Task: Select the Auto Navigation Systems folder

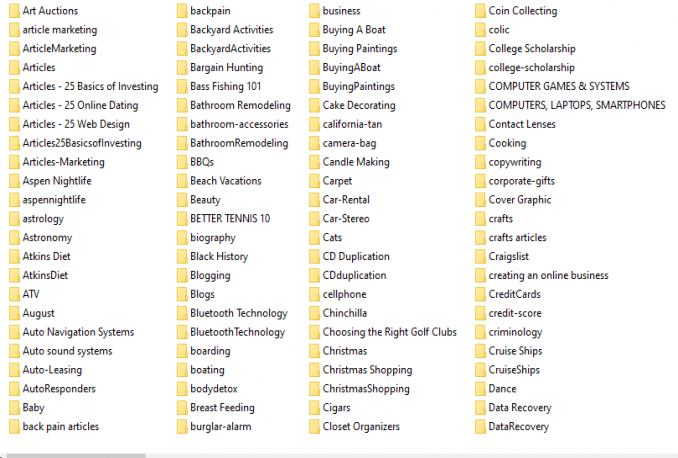Action: (77, 333)
